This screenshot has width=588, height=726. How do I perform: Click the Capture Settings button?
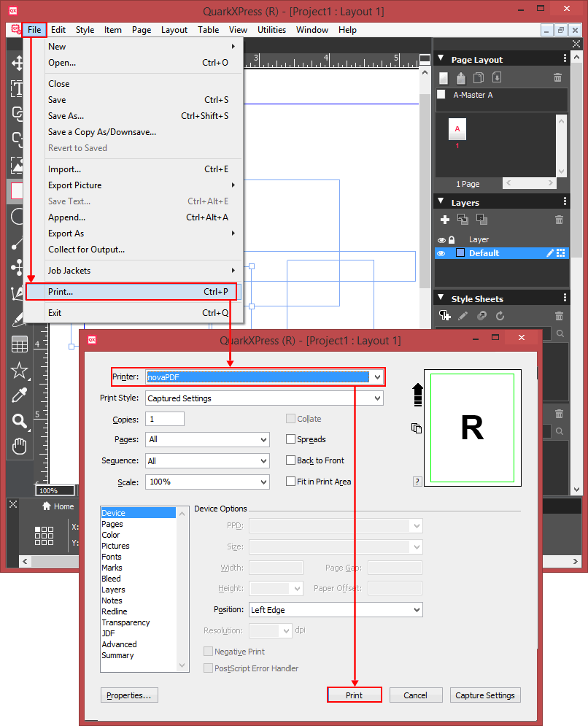(x=485, y=695)
